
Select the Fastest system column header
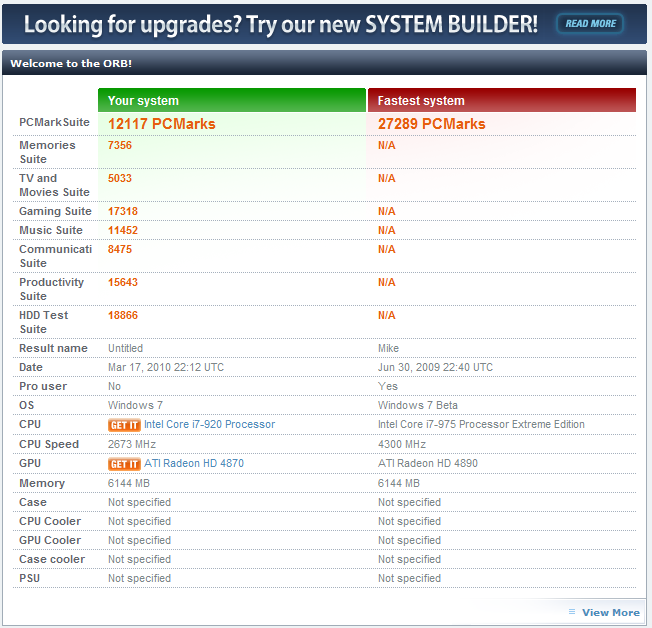pos(502,100)
